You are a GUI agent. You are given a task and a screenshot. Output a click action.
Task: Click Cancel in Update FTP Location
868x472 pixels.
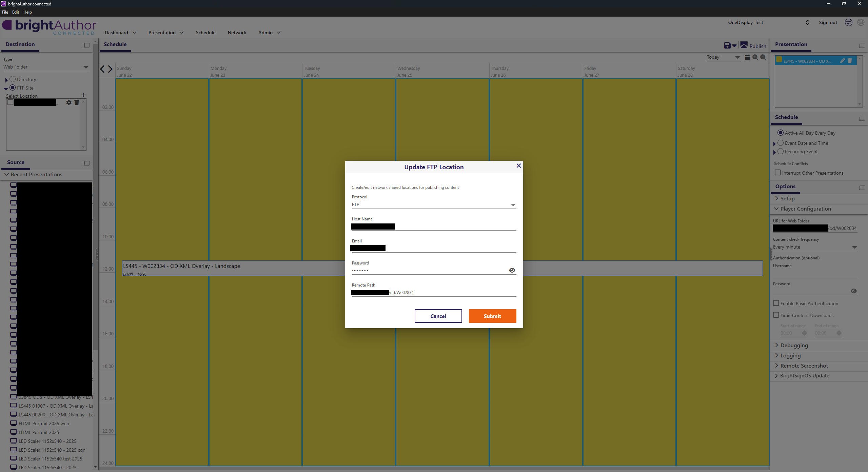point(438,316)
